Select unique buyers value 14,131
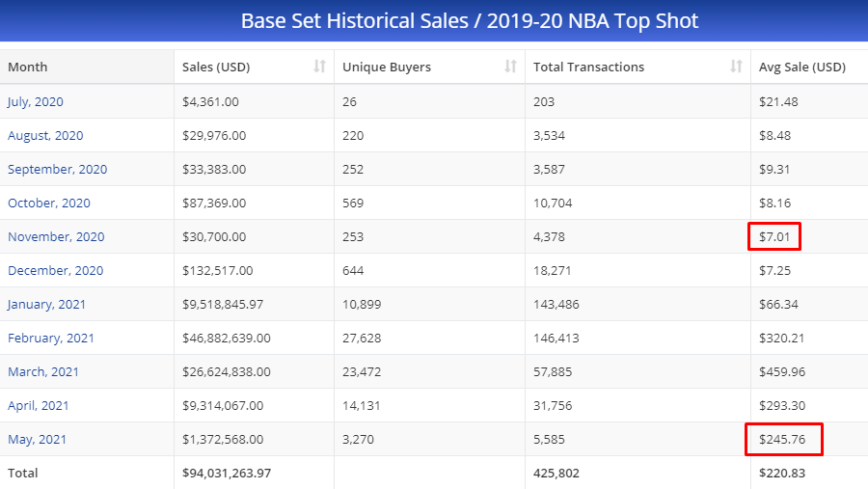This screenshot has width=868, height=489. click(362, 406)
